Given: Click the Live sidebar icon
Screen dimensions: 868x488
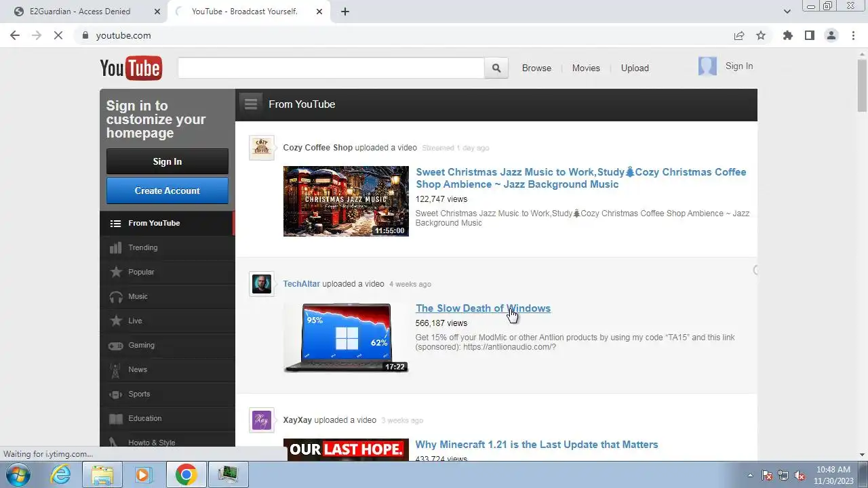Looking at the screenshot, I should 116,321.
